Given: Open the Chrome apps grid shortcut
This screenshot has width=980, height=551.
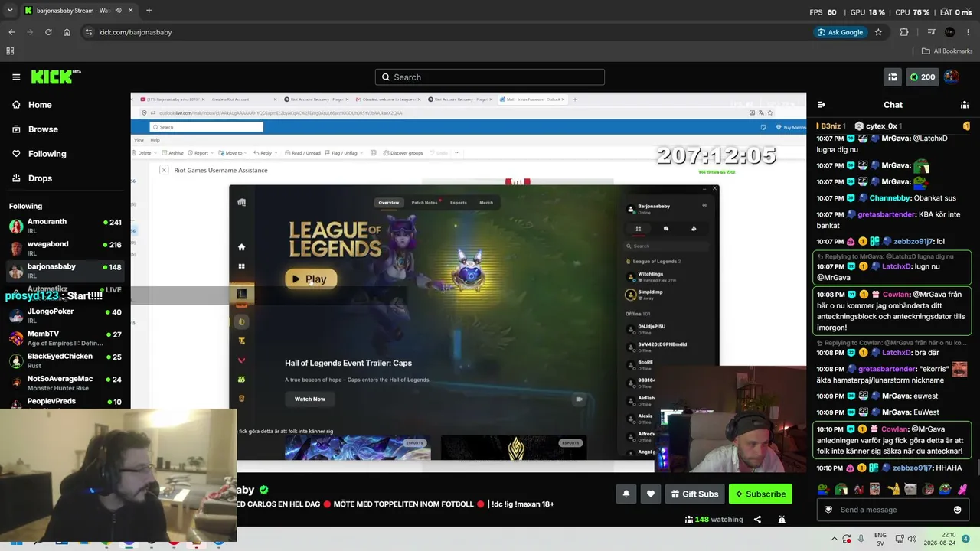Looking at the screenshot, I should (10, 51).
